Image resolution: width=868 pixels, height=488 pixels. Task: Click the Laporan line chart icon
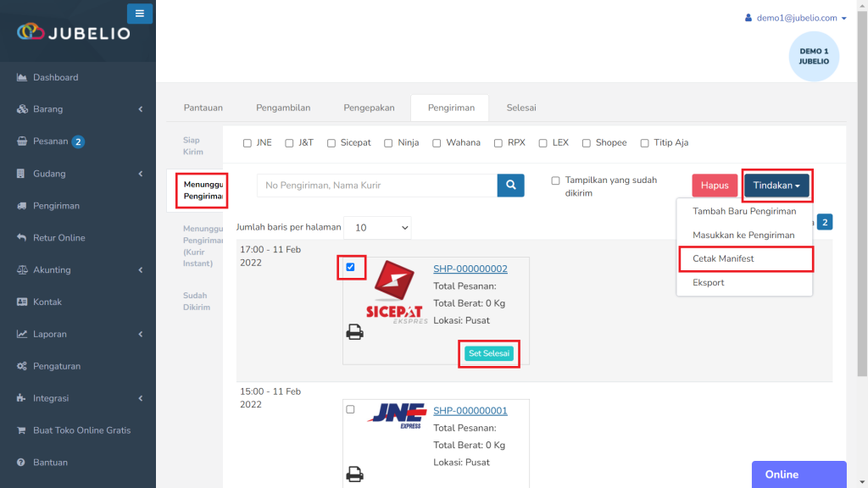point(21,334)
